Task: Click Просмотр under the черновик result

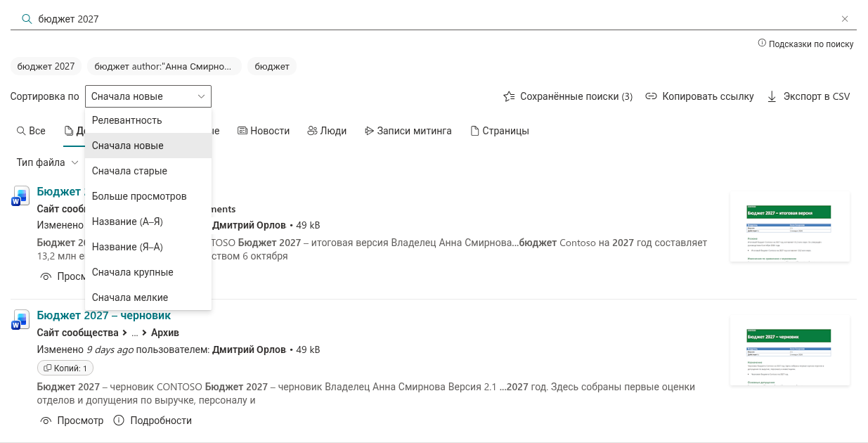Action: pyautogui.click(x=72, y=420)
